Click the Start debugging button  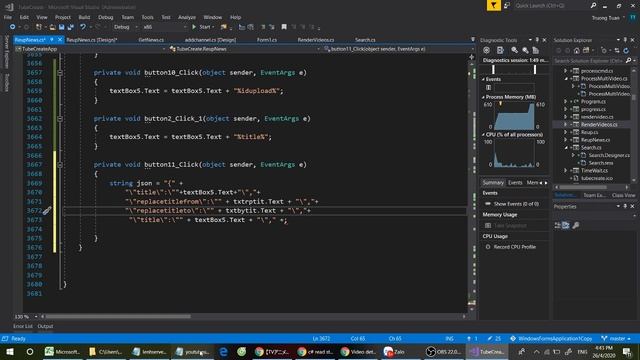pyautogui.click(x=202, y=27)
